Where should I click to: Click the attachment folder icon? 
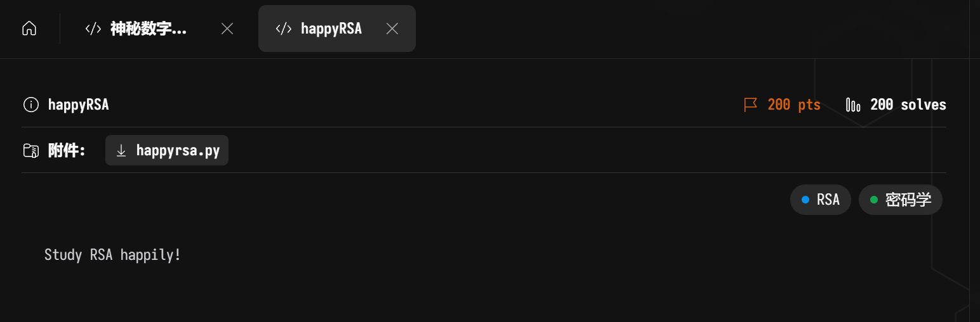pyautogui.click(x=30, y=150)
